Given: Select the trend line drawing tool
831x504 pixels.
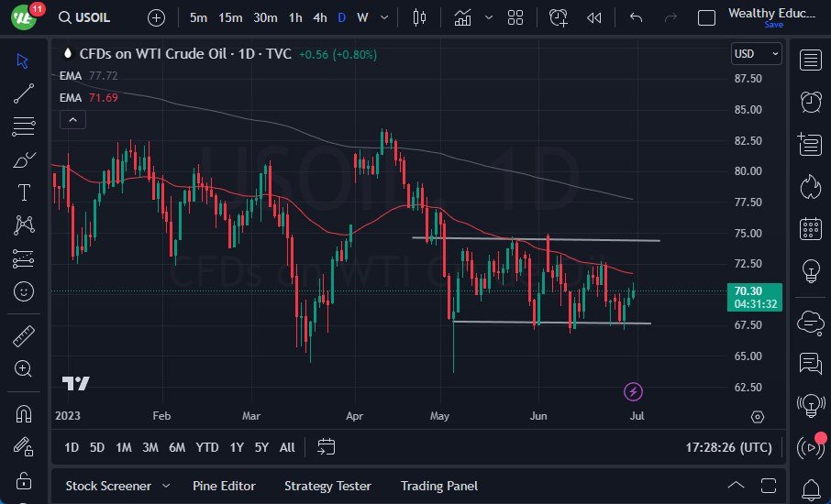Looking at the screenshot, I should click(24, 93).
